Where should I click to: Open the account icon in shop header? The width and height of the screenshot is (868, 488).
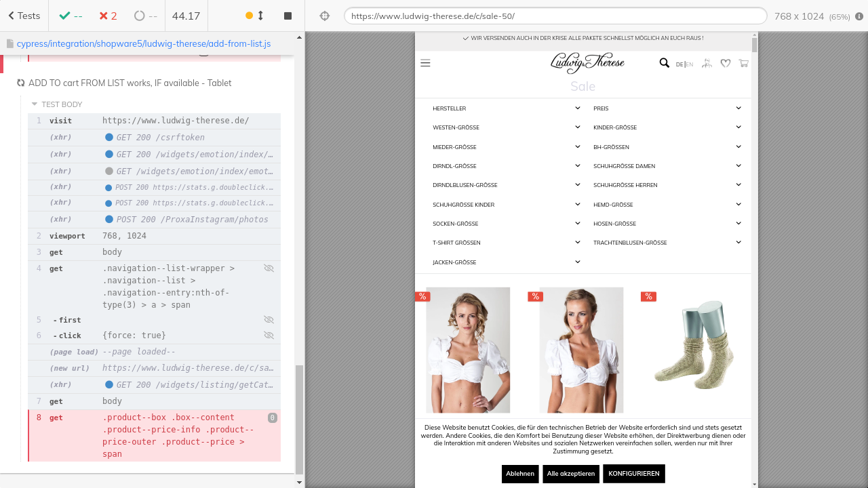pyautogui.click(x=707, y=63)
